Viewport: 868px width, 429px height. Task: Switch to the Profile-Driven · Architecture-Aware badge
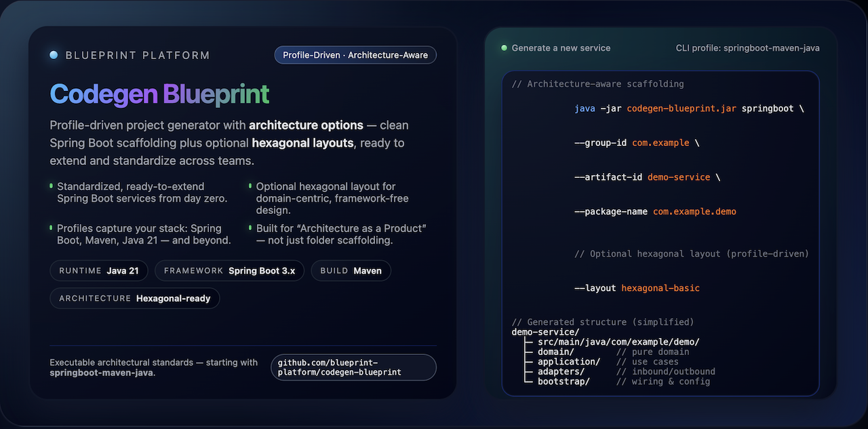355,54
